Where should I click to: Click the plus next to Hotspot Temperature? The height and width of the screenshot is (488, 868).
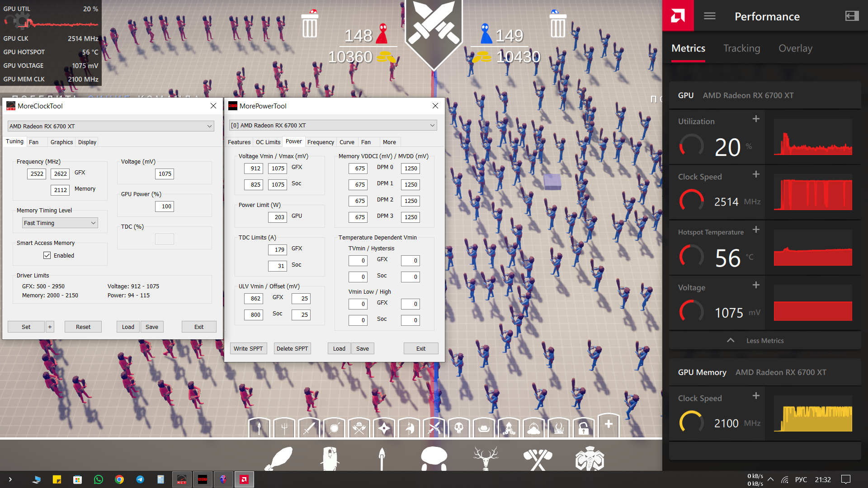point(756,230)
